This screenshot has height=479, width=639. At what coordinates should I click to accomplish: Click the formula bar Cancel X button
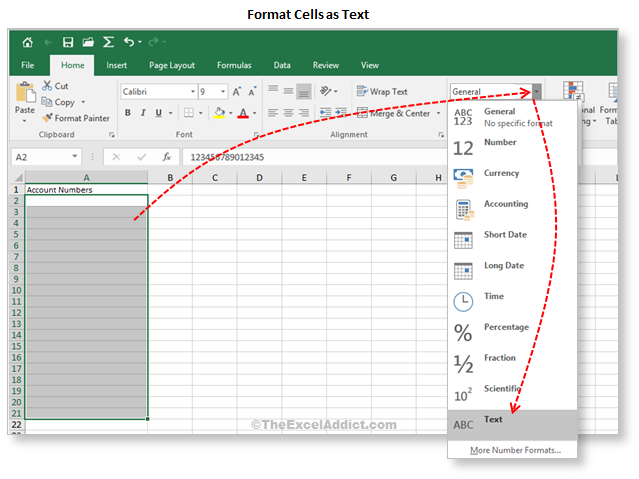tap(116, 157)
